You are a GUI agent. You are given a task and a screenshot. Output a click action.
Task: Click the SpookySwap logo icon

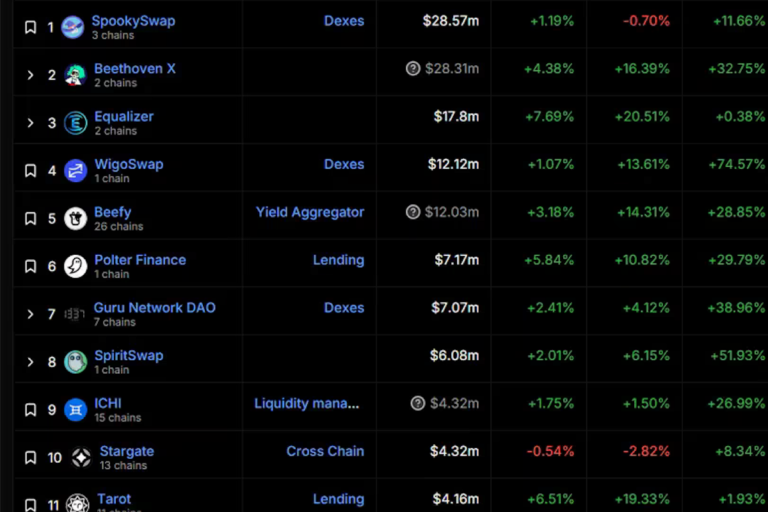72,27
